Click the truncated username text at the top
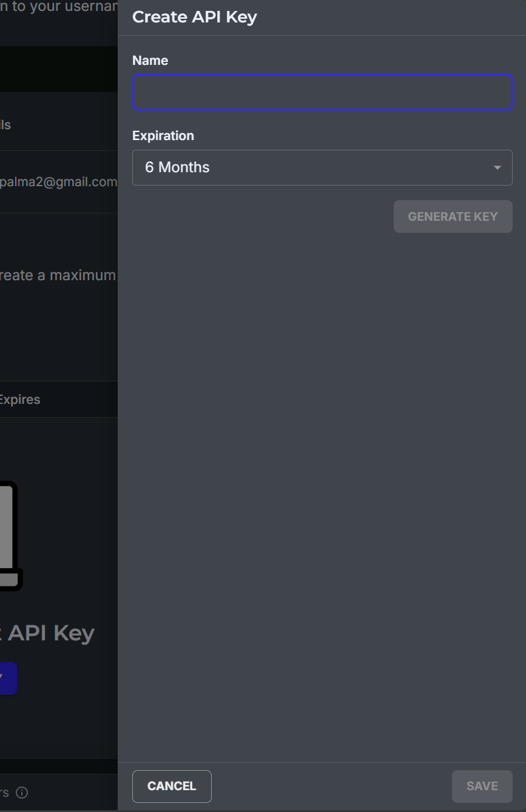 59,8
